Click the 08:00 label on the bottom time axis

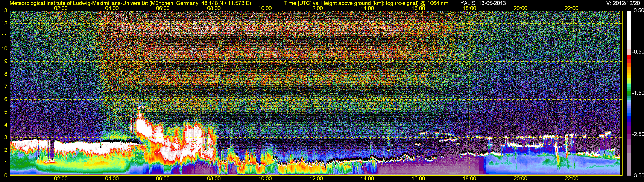(x=214, y=179)
